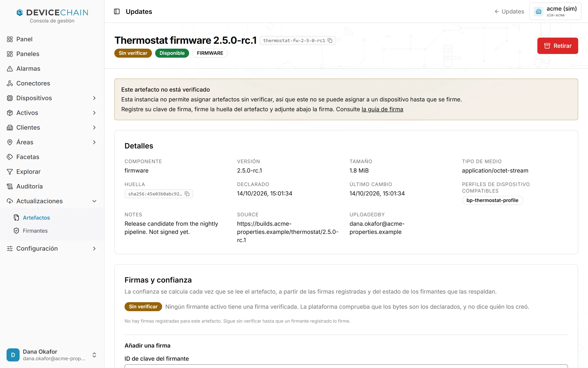
Task: Copy the sha256 fingerprint hash
Action: click(x=187, y=194)
